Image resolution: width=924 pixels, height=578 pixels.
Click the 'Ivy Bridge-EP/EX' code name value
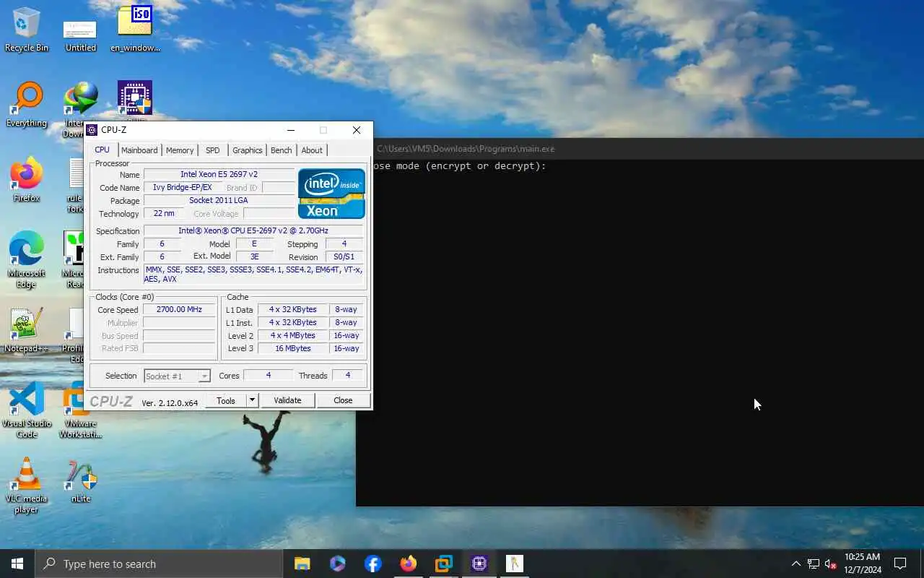click(x=183, y=187)
